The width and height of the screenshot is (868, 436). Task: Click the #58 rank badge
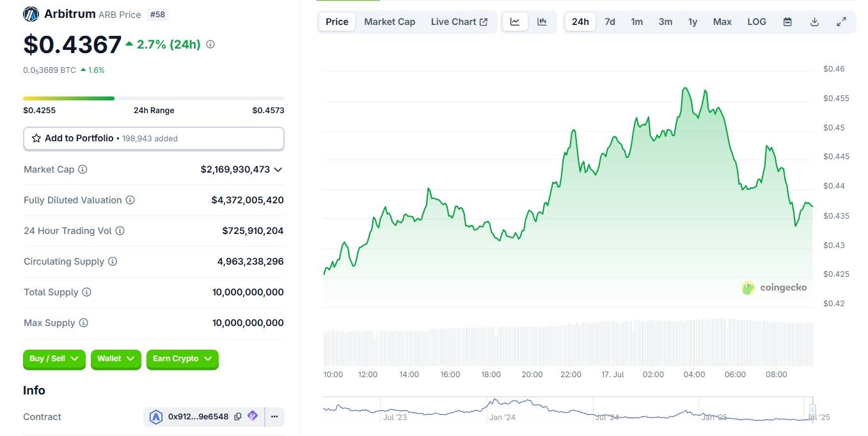coord(157,14)
